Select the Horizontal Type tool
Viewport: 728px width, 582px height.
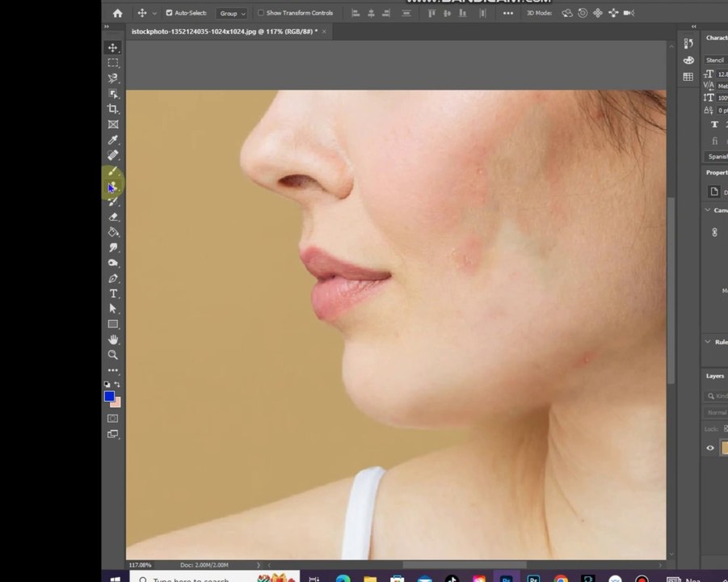pyautogui.click(x=113, y=293)
